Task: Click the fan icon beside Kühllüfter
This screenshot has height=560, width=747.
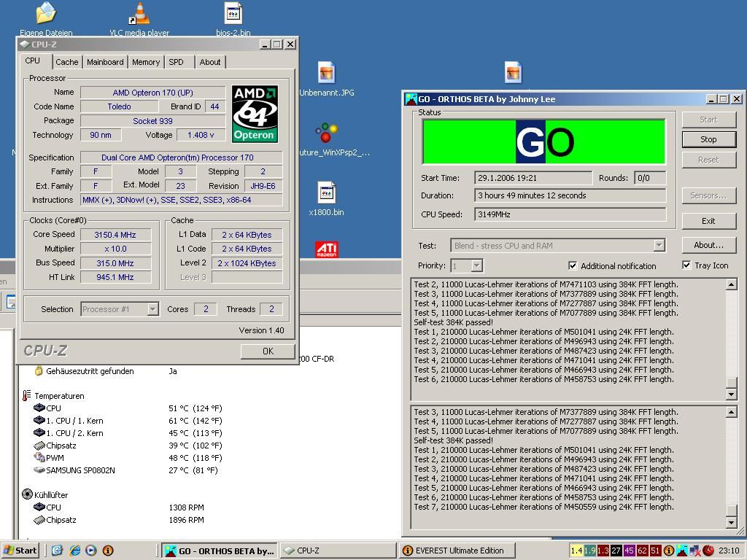Action: coord(27,494)
